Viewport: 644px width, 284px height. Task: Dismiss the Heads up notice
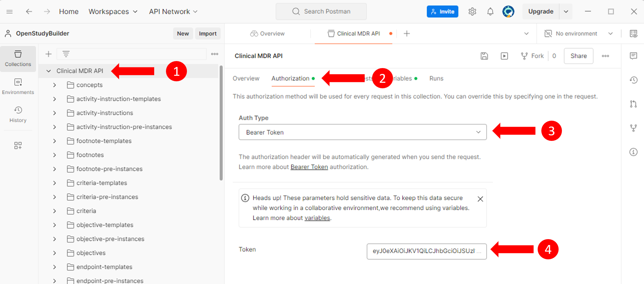[x=480, y=199]
